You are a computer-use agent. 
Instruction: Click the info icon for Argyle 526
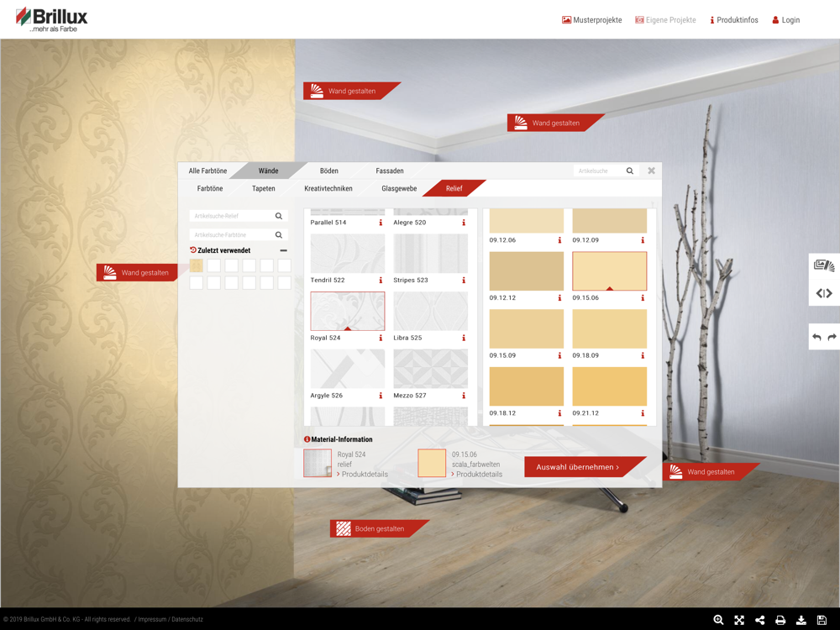[x=381, y=396]
